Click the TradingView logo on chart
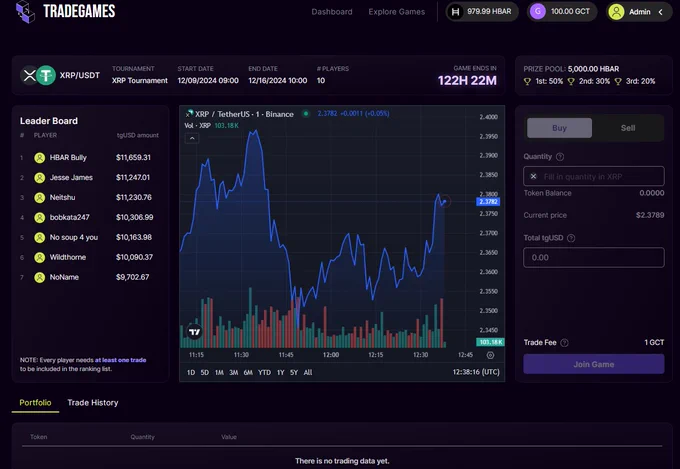The height and width of the screenshot is (469, 680). 194,332
